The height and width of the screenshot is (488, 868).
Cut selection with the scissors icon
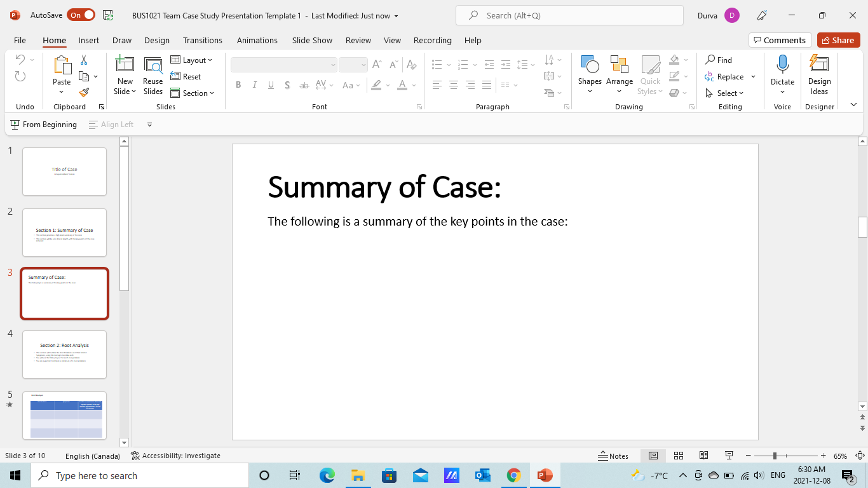click(84, 60)
